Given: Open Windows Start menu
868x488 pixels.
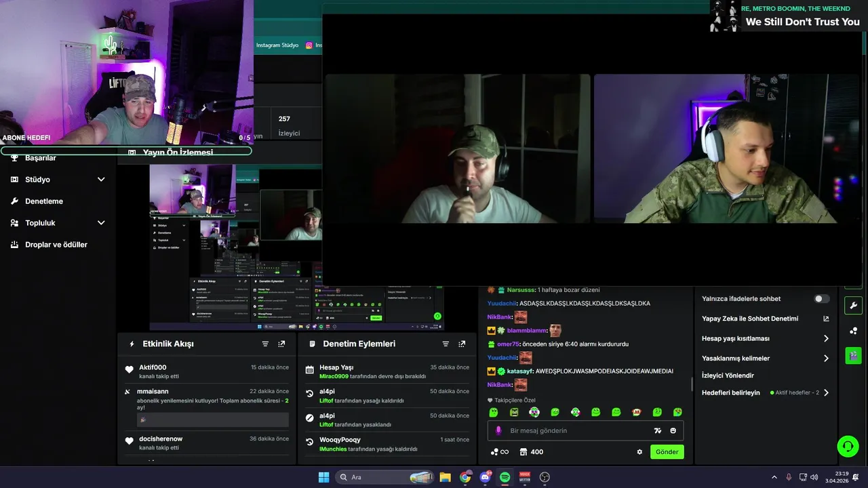Looking at the screenshot, I should coord(323,477).
